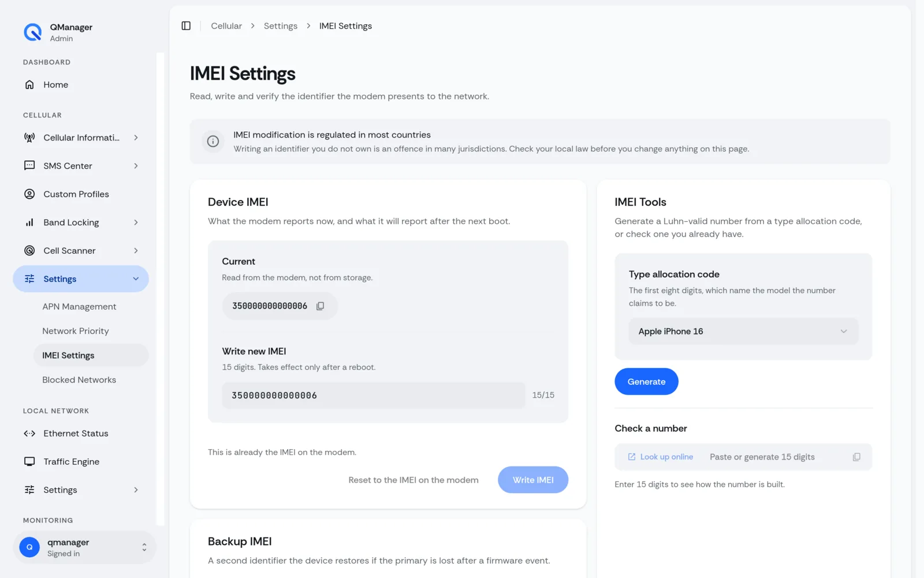Viewport: 924px width, 578px height.
Task: Click the Cellular Information antenna icon
Action: 29,138
